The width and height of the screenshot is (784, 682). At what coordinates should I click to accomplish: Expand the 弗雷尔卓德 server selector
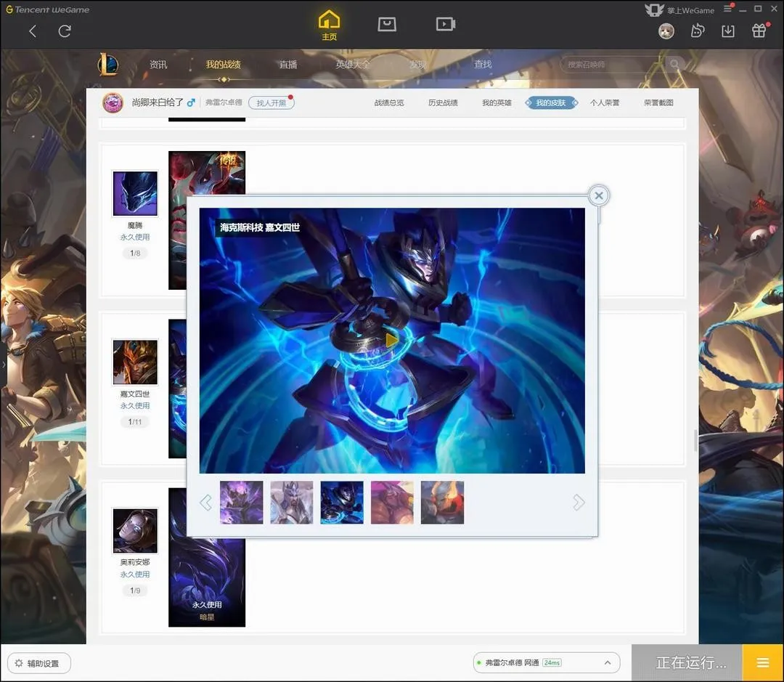click(x=607, y=662)
